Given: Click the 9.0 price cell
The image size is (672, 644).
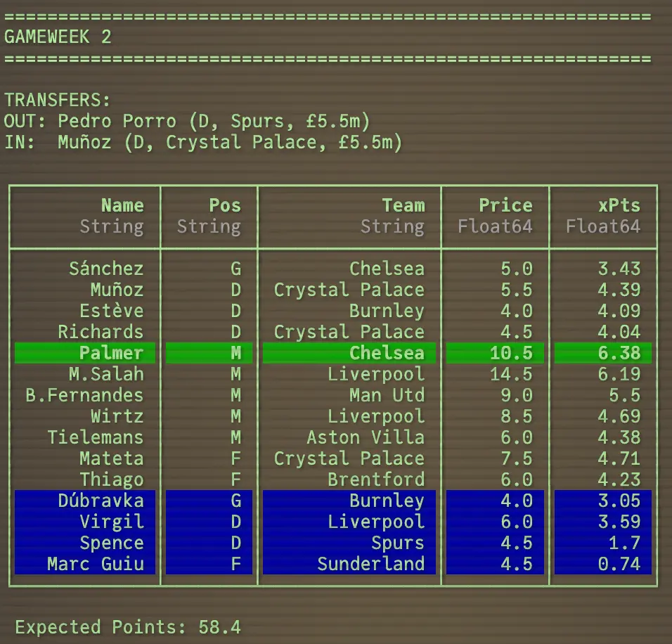Looking at the screenshot, I should pyautogui.click(x=517, y=395).
